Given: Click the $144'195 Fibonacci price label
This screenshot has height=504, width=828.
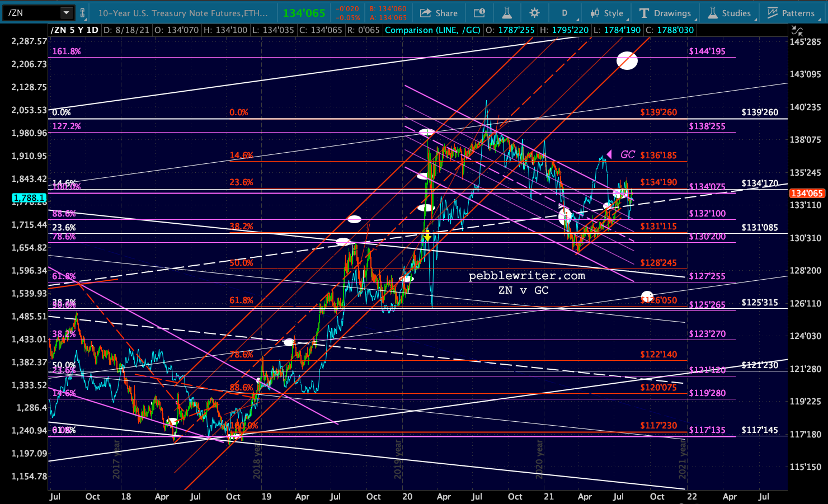Looking at the screenshot, I should point(707,51).
